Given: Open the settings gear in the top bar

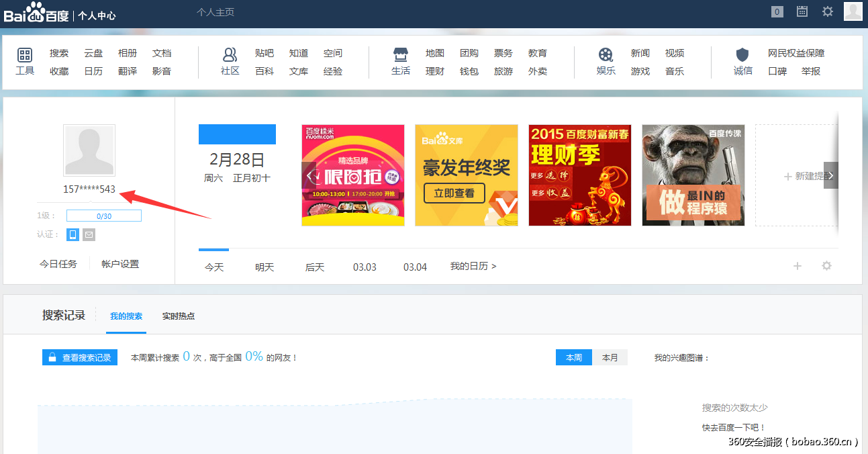Looking at the screenshot, I should [828, 11].
